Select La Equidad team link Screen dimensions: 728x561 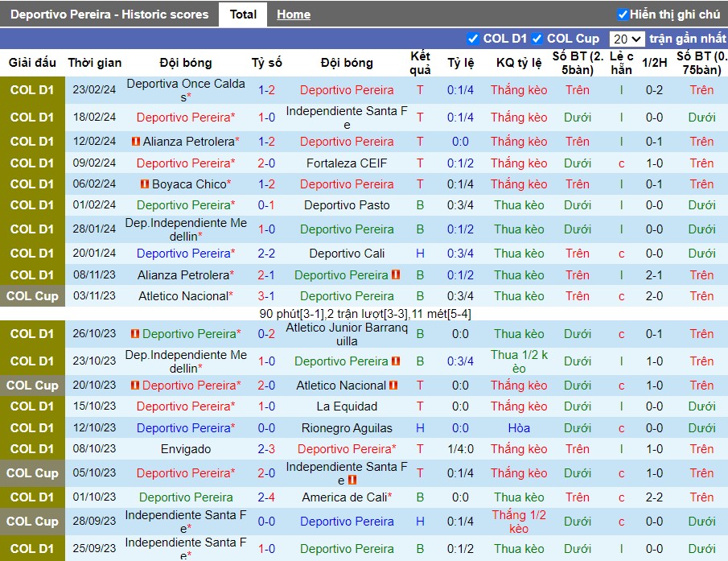pos(347,406)
